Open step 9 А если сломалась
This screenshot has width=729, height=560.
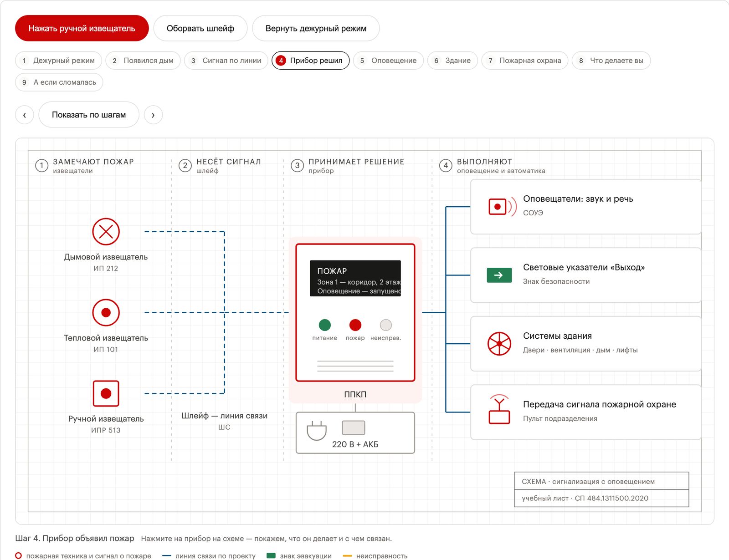59,82
